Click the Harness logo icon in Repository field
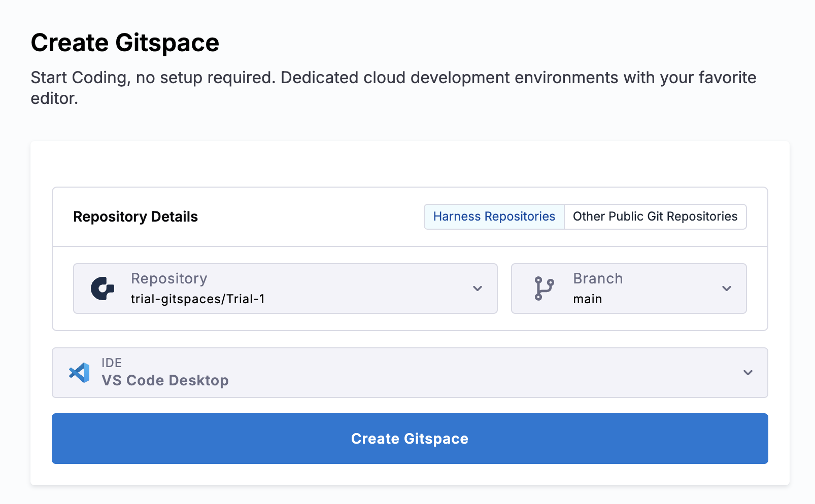Image resolution: width=815 pixels, height=504 pixels. coord(103,289)
